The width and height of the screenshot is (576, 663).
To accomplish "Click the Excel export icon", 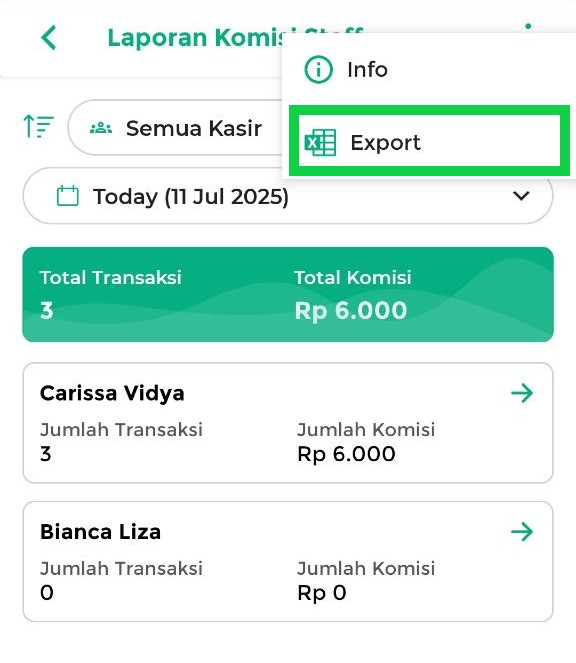I will tap(320, 142).
